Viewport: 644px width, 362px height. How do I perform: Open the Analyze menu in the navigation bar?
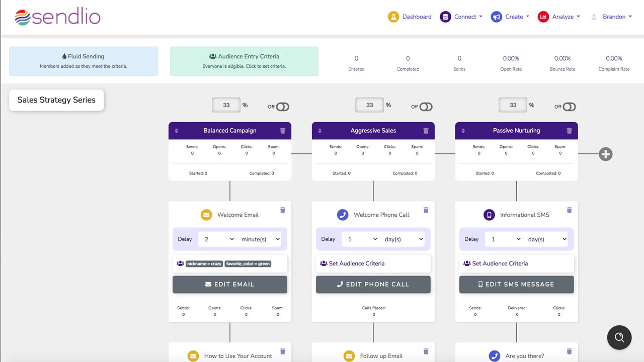(559, 17)
